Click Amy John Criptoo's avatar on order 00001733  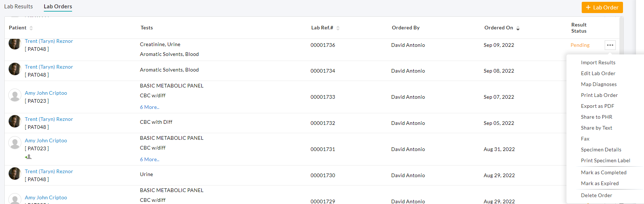15,95
